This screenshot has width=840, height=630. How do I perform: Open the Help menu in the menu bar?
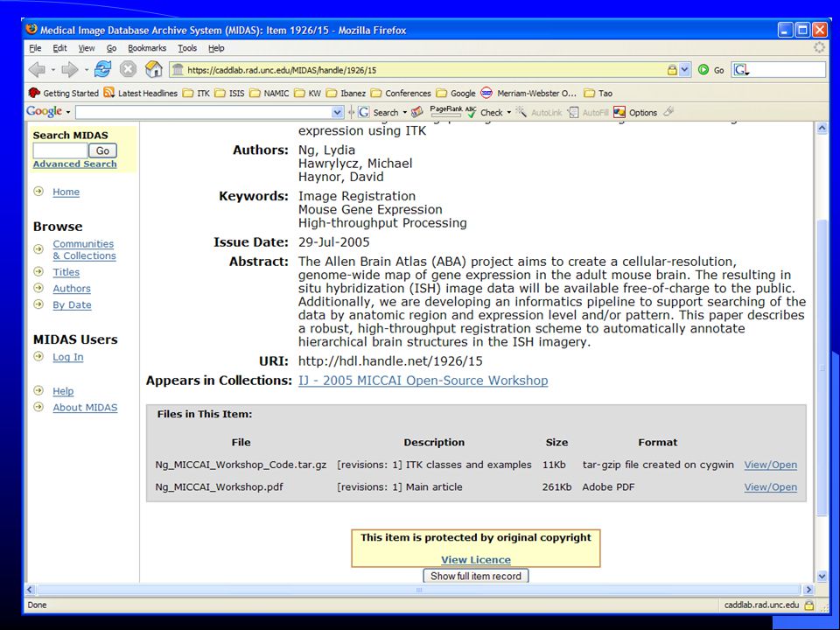pos(216,48)
